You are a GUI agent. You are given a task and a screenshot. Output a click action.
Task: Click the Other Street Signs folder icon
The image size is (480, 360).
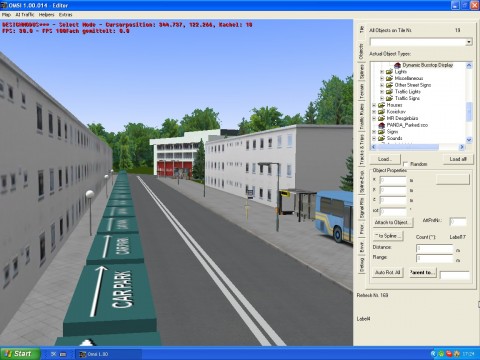tap(389, 85)
